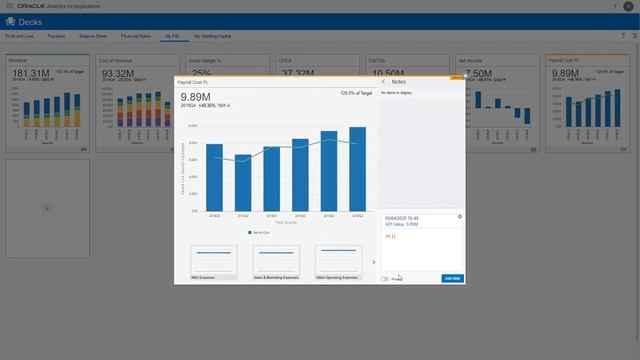The height and width of the screenshot is (360, 640).
Task: Open the EBITDA card title
Action: coord(377,60)
